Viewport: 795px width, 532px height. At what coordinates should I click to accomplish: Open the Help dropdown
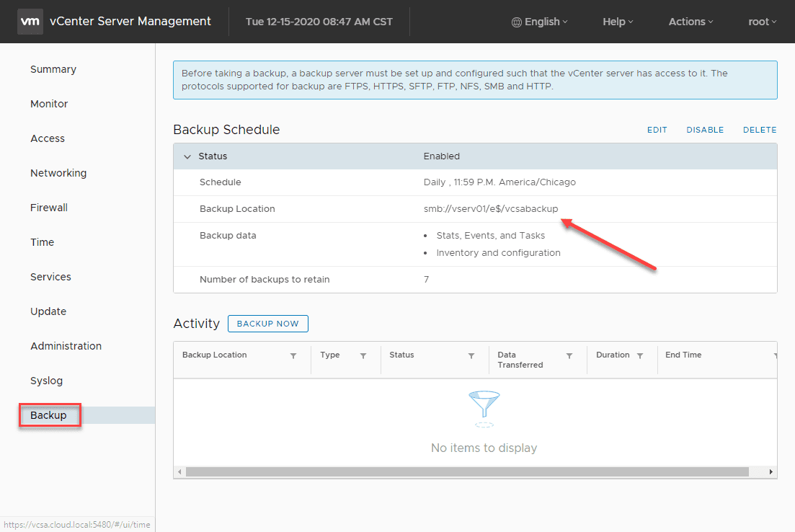pyautogui.click(x=617, y=22)
